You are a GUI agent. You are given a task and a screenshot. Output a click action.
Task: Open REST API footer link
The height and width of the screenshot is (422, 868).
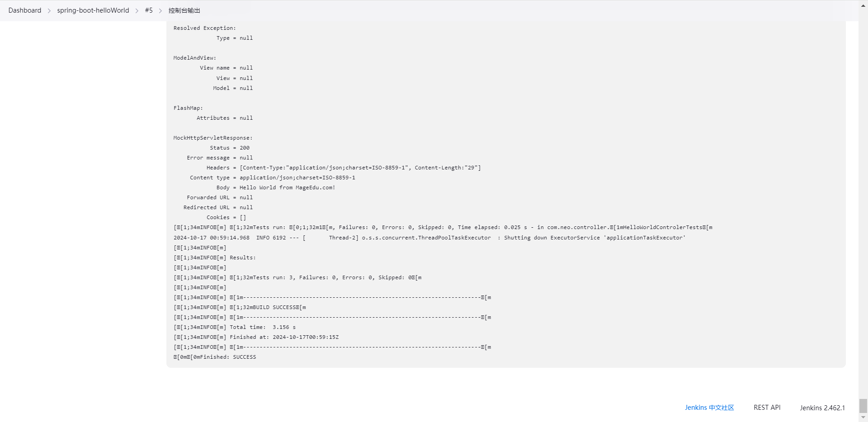point(767,408)
